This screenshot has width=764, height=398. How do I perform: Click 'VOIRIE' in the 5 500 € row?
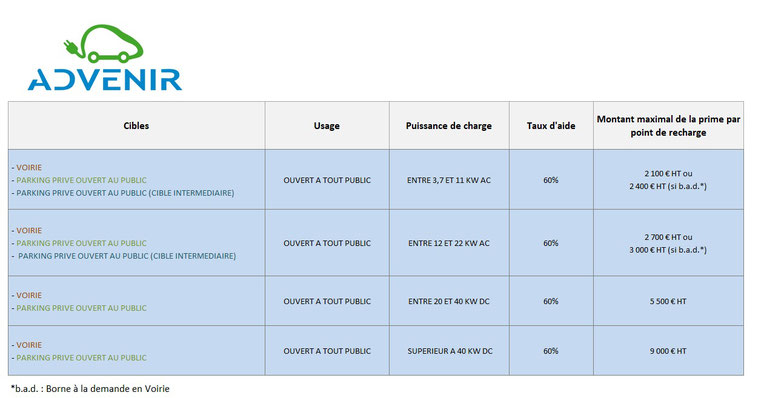coord(29,295)
